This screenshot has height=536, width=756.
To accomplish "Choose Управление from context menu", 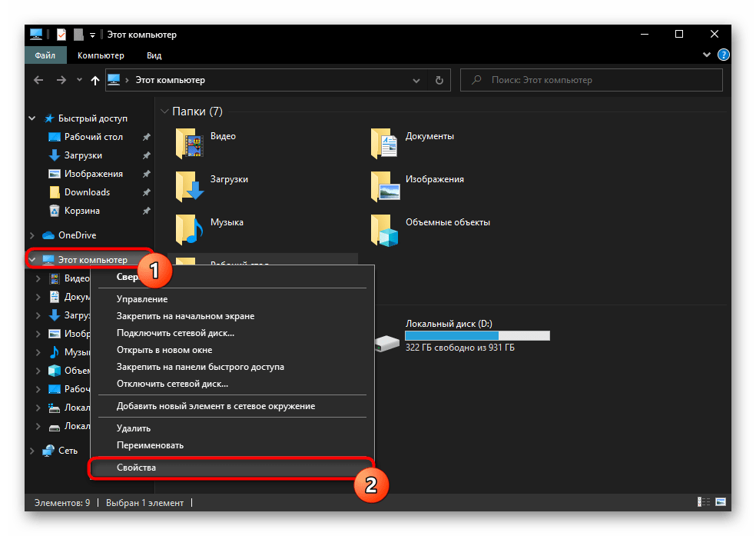I will pyautogui.click(x=142, y=299).
